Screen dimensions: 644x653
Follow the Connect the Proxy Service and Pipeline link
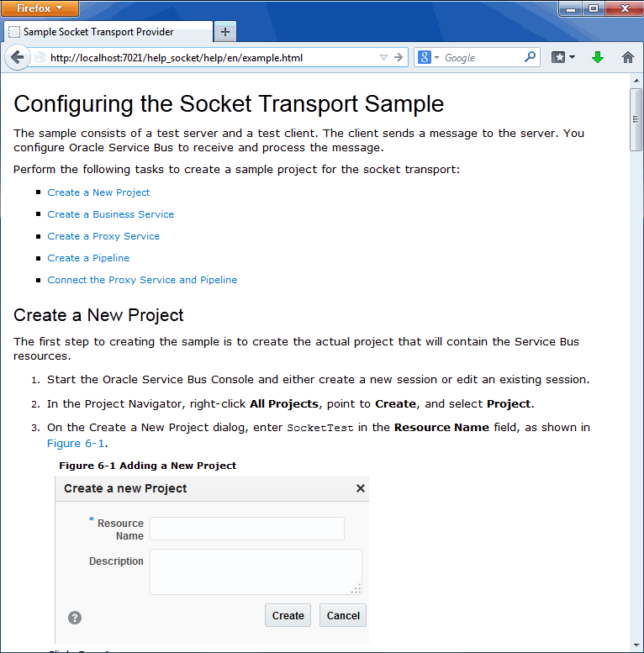pos(142,280)
